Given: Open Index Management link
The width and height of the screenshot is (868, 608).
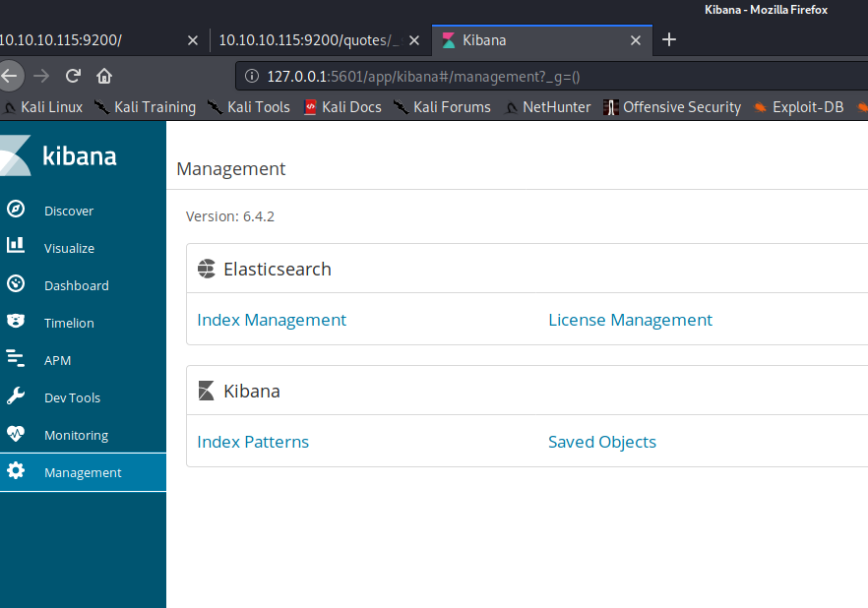Looking at the screenshot, I should point(272,320).
